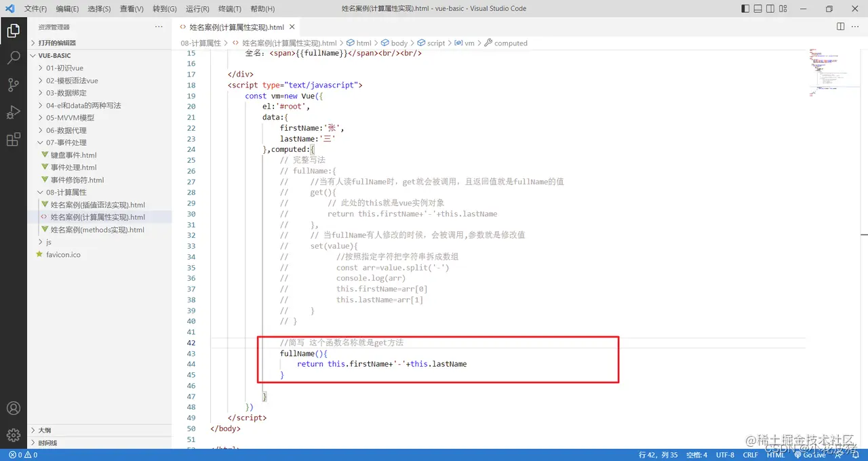Open 事件处理.html file
This screenshot has height=461, width=868.
99,167
